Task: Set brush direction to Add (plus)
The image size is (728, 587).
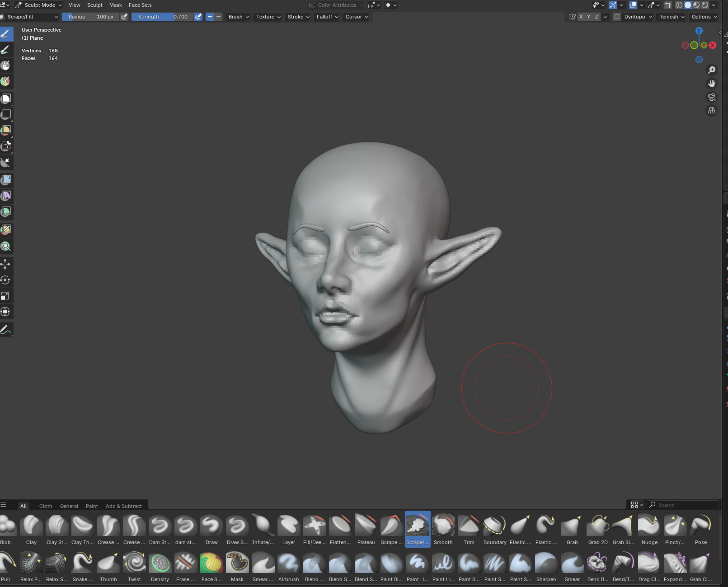Action: [210, 17]
